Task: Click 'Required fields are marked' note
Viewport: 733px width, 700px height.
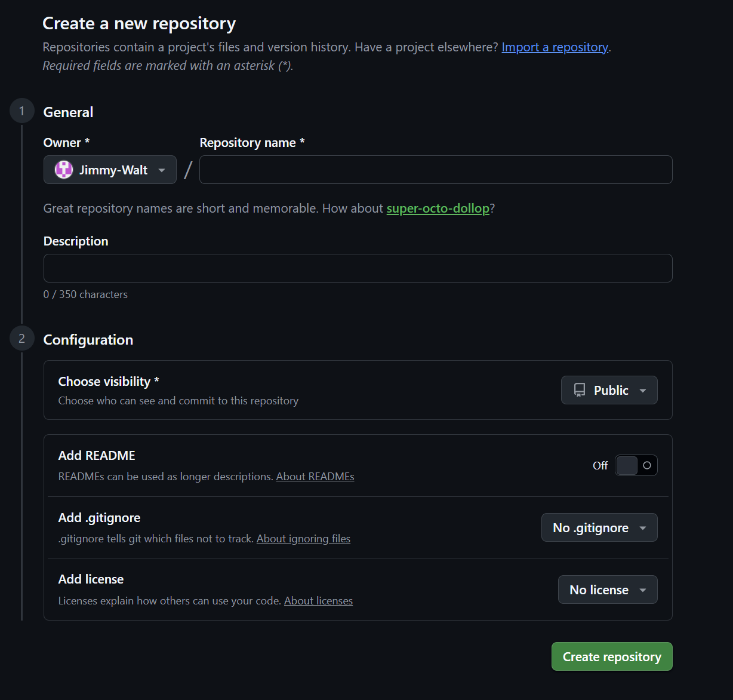Action: pyautogui.click(x=168, y=66)
